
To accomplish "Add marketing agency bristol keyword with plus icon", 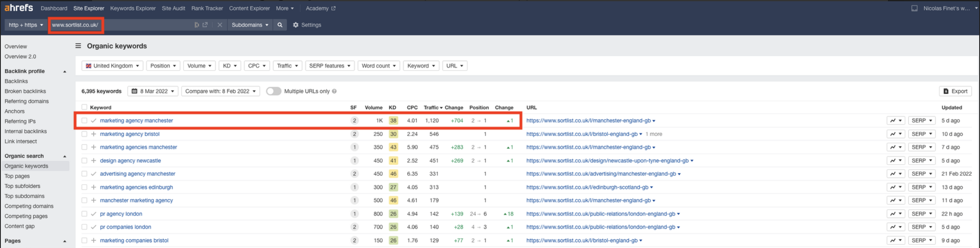I will pyautogui.click(x=94, y=134).
